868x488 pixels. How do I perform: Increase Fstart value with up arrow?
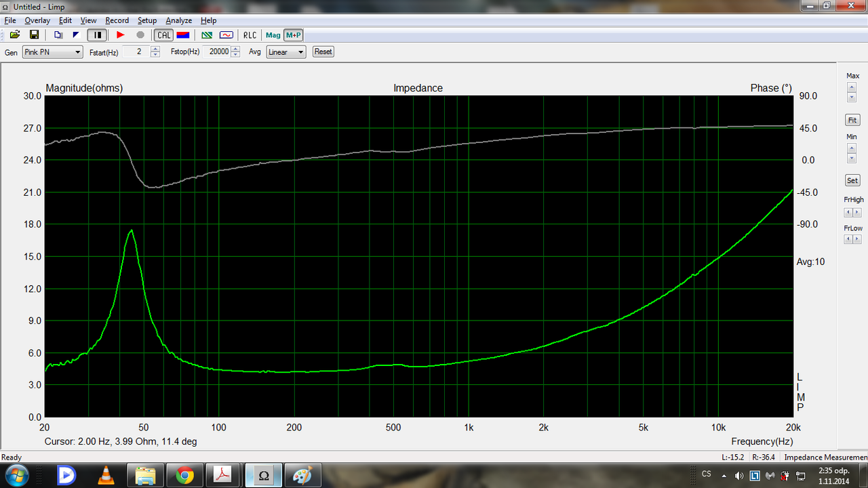(x=155, y=49)
